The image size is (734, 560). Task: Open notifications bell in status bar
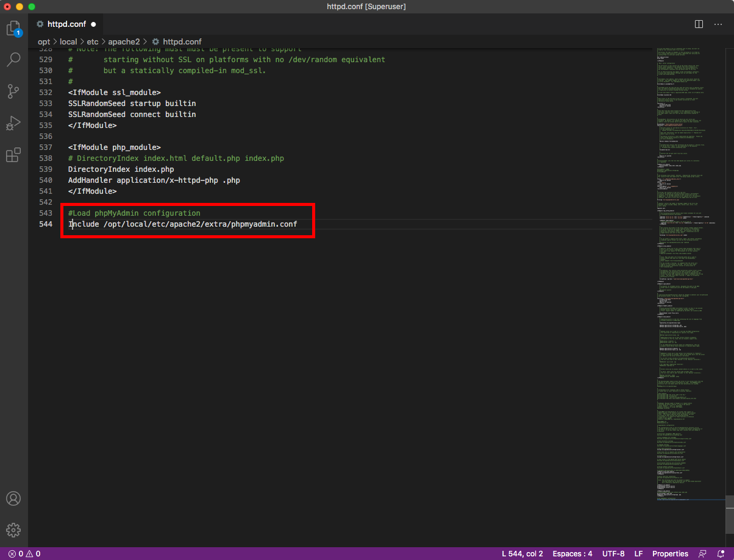(721, 554)
